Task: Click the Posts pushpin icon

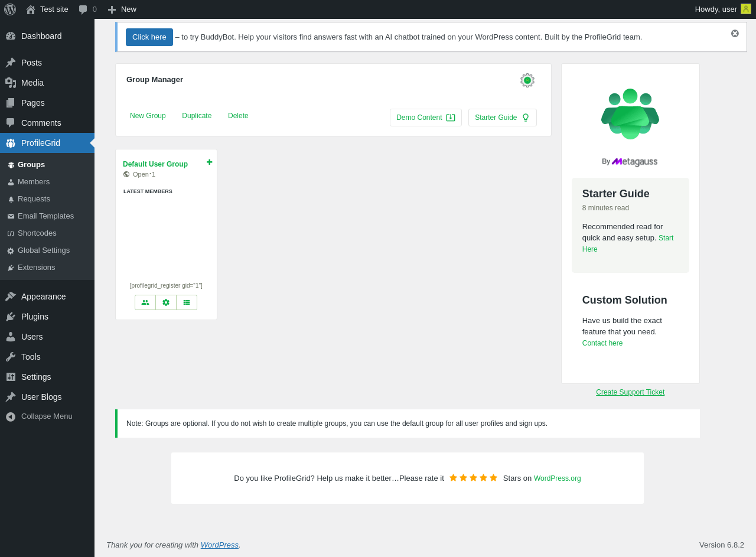Action: pyautogui.click(x=11, y=63)
